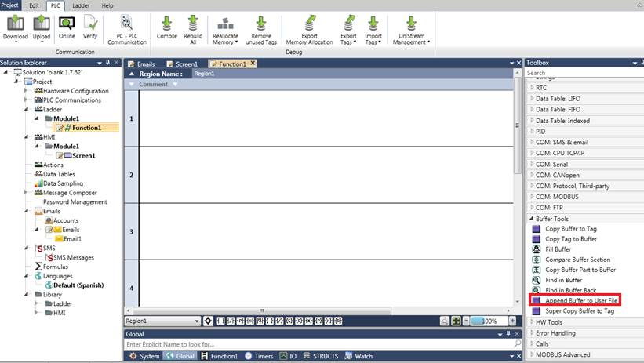Screen dimensions: 644x363
Task: Open the Edit ribbon tab
Action: pyautogui.click(x=34, y=5)
